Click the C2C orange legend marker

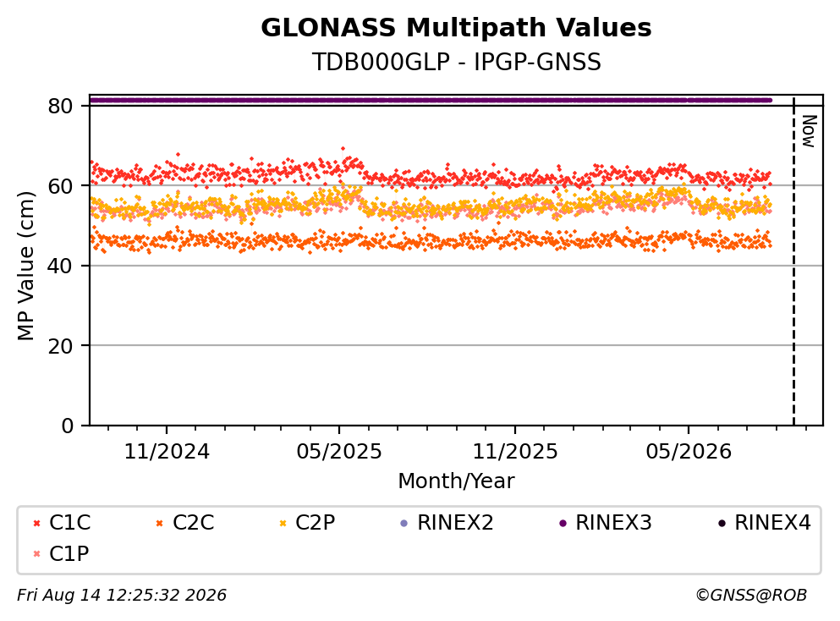point(159,523)
